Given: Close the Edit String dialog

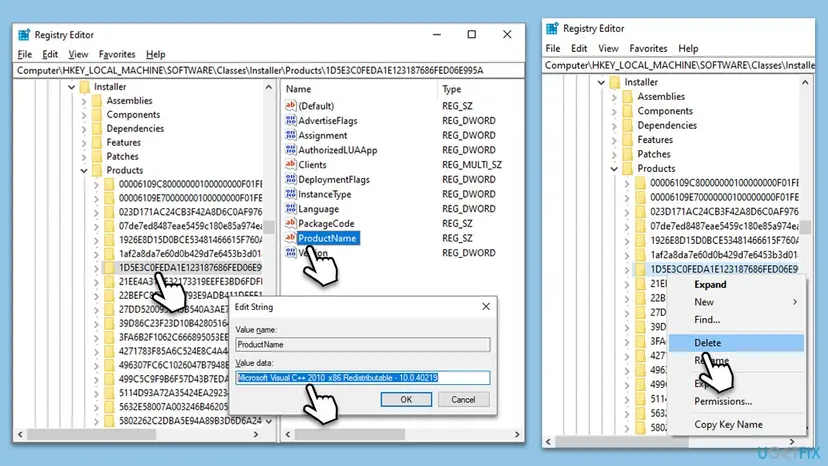Looking at the screenshot, I should coord(486,306).
